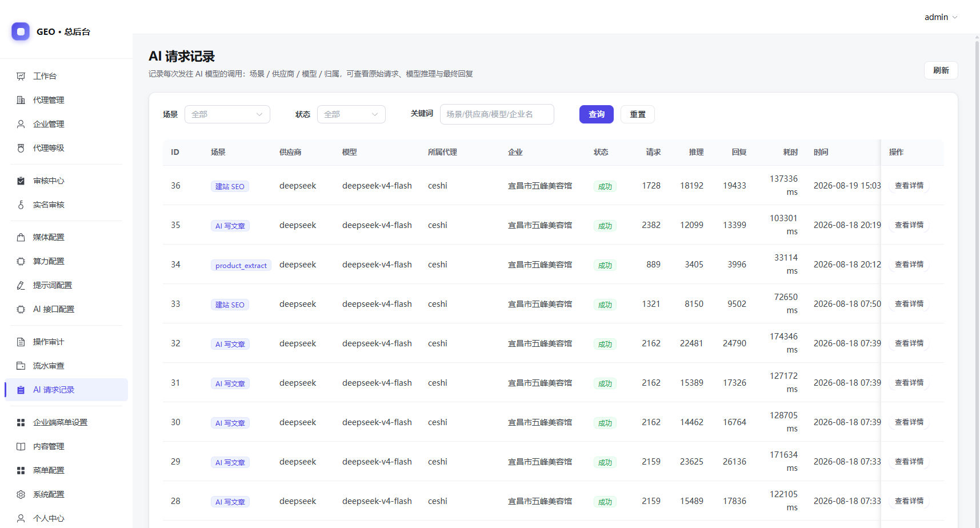Open 查看详情 for record 30
This screenshot has height=528, width=980.
point(909,422)
